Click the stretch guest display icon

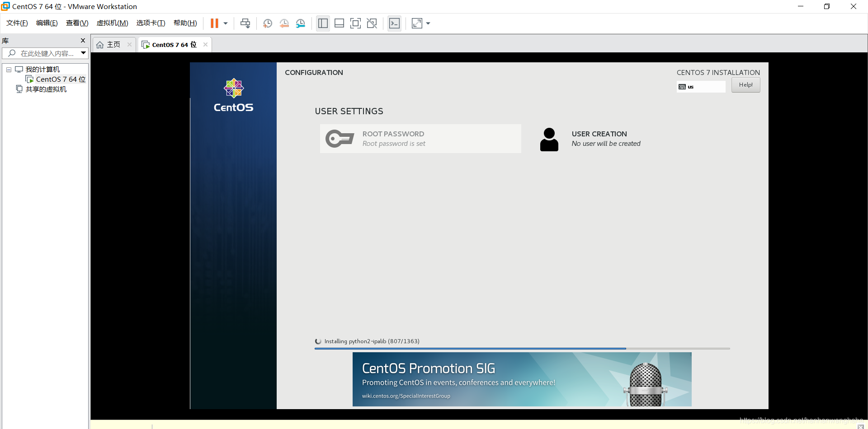pyautogui.click(x=417, y=23)
